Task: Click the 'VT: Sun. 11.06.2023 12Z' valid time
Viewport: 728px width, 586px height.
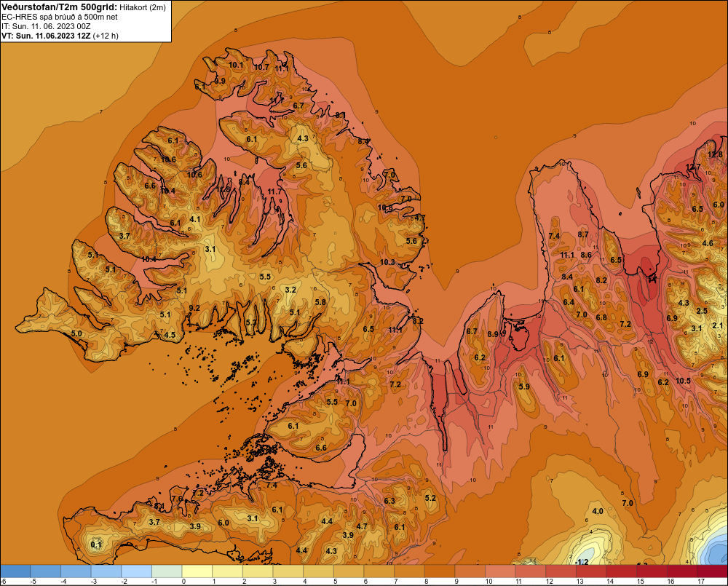Action: tap(46, 36)
